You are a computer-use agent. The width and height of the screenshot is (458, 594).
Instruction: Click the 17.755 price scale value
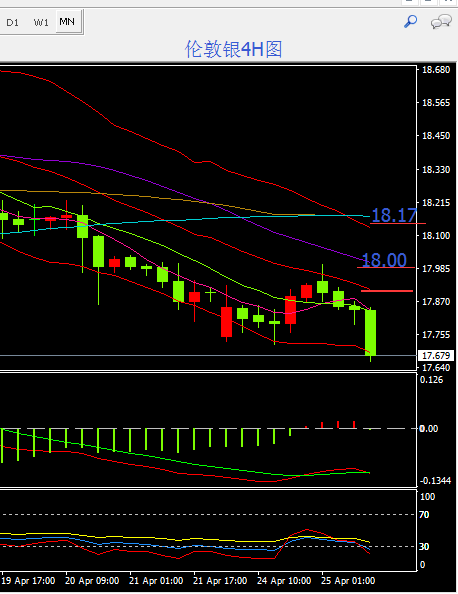(x=436, y=335)
